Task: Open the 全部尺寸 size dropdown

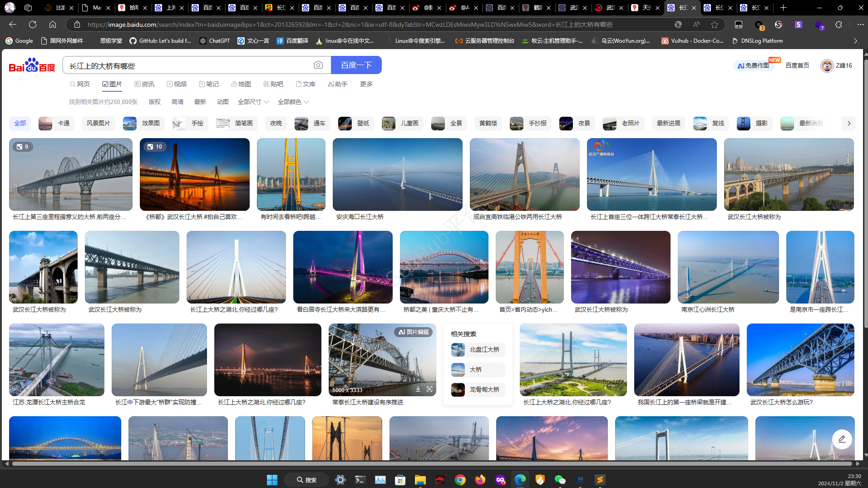Action: coord(253,102)
